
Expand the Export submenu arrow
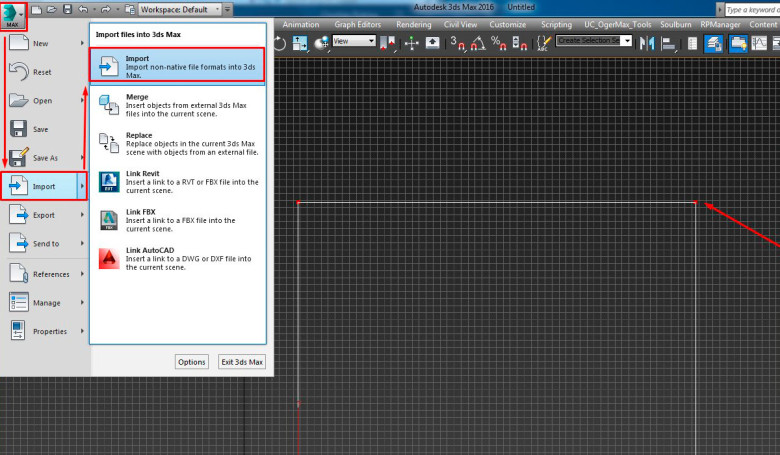[82, 215]
